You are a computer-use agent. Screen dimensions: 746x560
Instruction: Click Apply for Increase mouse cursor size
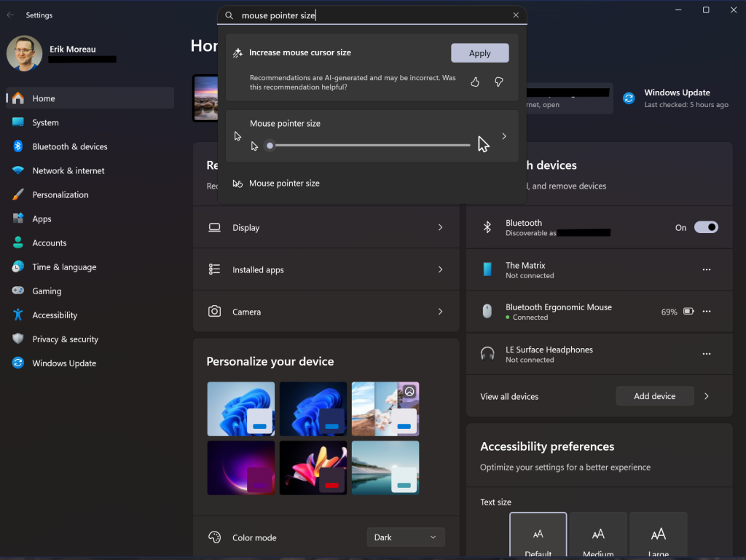(x=479, y=53)
